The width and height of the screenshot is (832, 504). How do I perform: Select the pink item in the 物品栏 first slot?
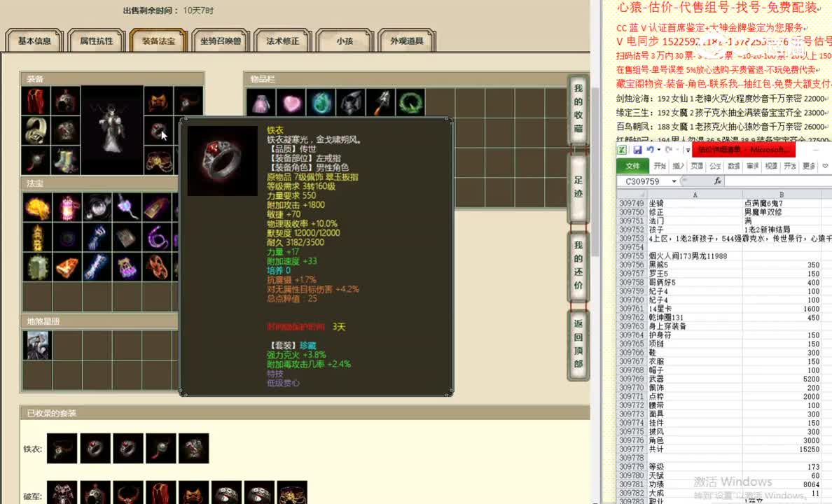(261, 102)
